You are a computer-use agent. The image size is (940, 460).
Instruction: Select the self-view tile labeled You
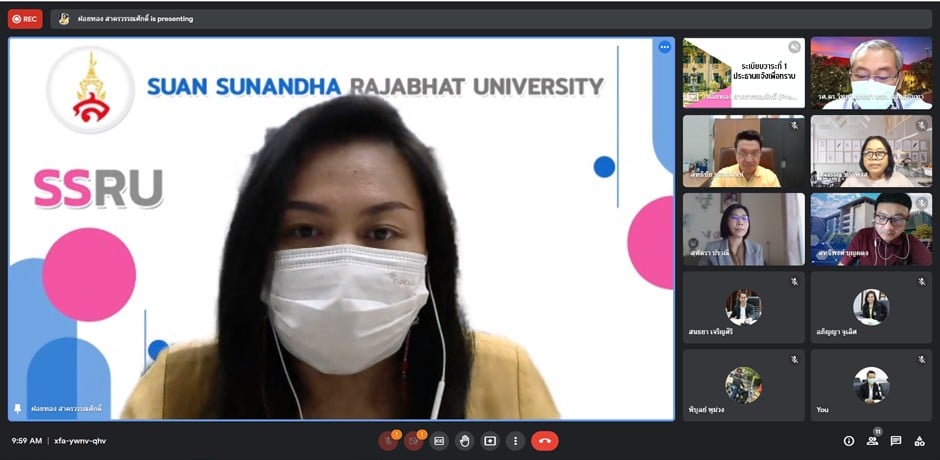pyautogui.click(x=871, y=385)
